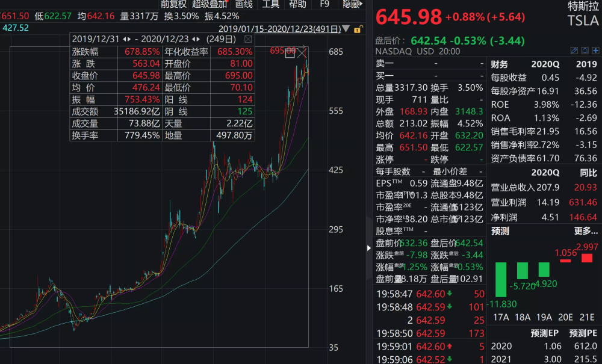The height and width of the screenshot is (364, 602).
Task: Open the 前复权 menu
Action: click(173, 4)
